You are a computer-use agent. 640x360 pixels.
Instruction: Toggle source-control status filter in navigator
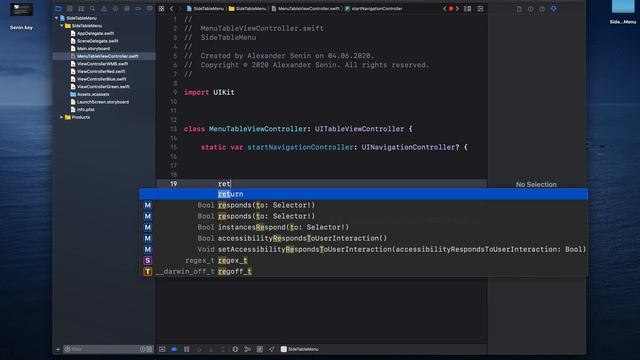[149, 349]
